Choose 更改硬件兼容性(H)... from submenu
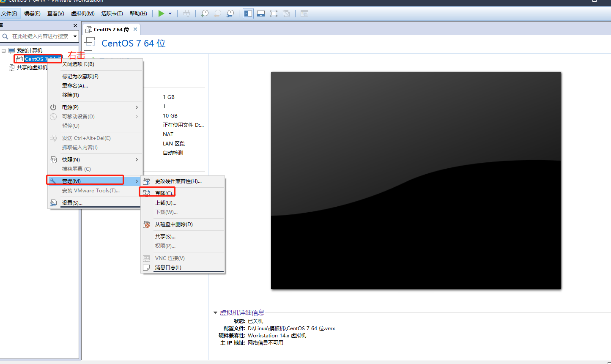 point(183,181)
